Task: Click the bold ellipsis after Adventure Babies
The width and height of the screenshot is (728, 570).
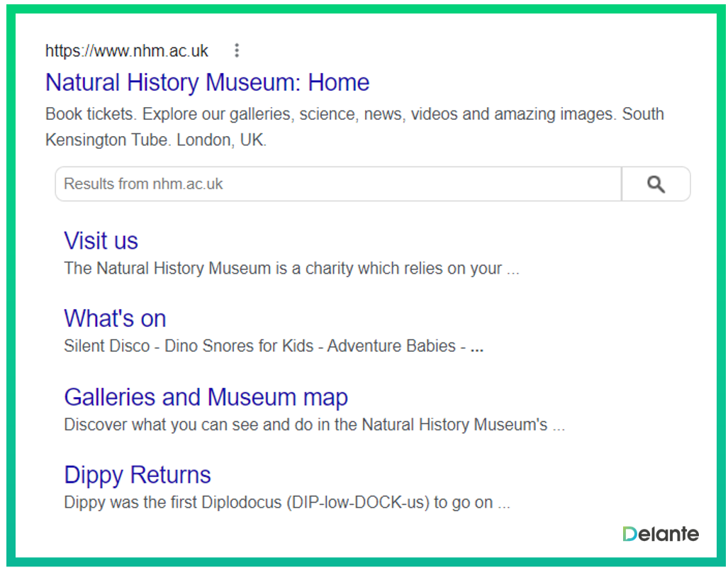Action: point(477,347)
